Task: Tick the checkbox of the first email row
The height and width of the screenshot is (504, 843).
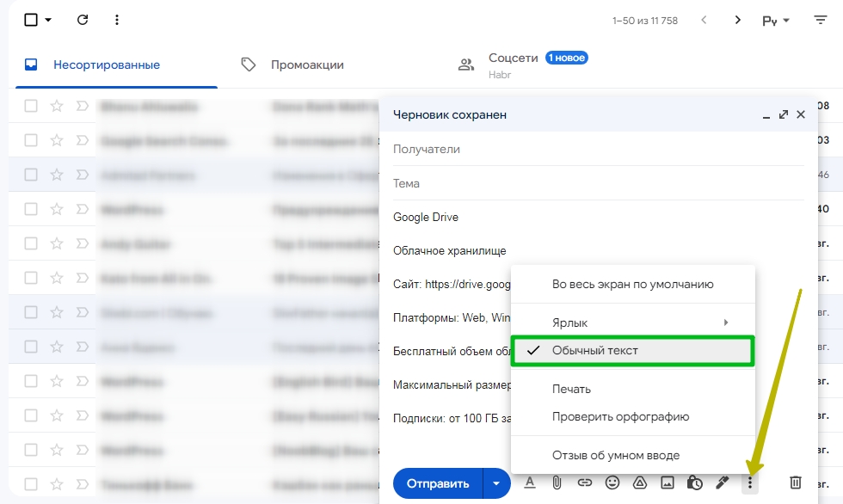Action: [x=31, y=106]
